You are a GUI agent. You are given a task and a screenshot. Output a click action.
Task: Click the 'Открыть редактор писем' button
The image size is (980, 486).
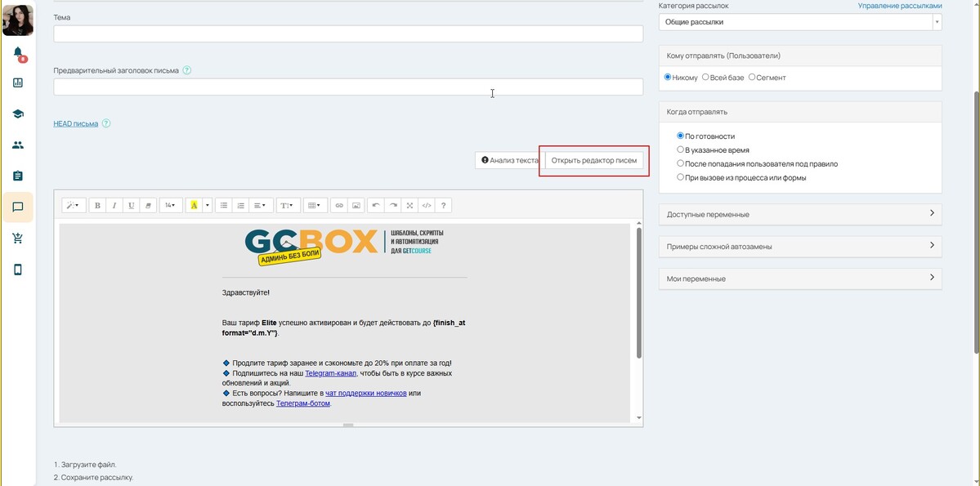(x=593, y=160)
